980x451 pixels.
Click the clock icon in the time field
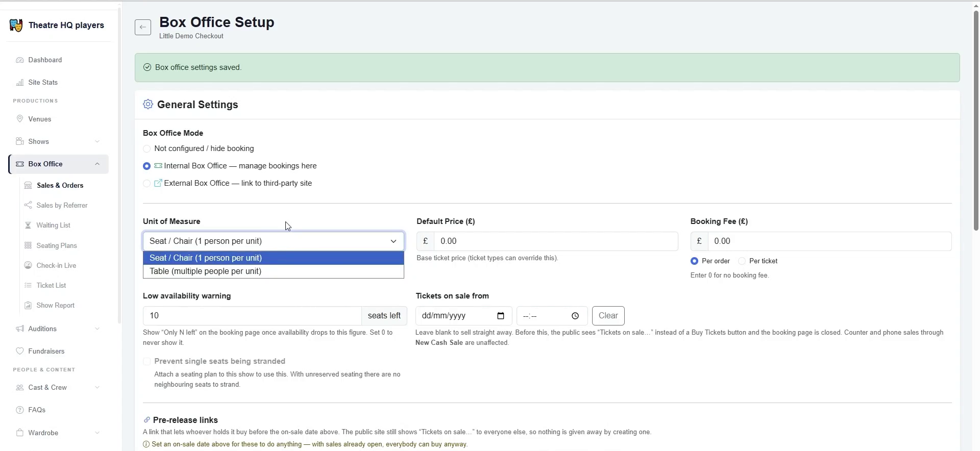tap(575, 316)
